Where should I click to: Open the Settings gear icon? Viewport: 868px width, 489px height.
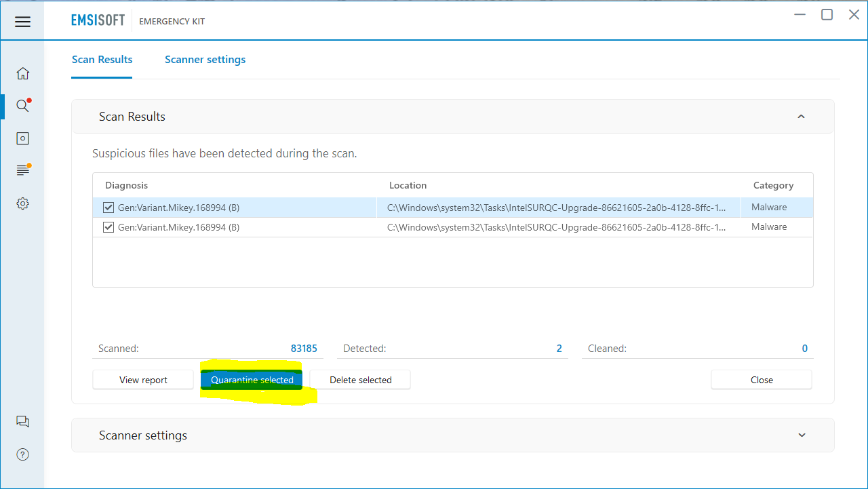pyautogui.click(x=22, y=203)
